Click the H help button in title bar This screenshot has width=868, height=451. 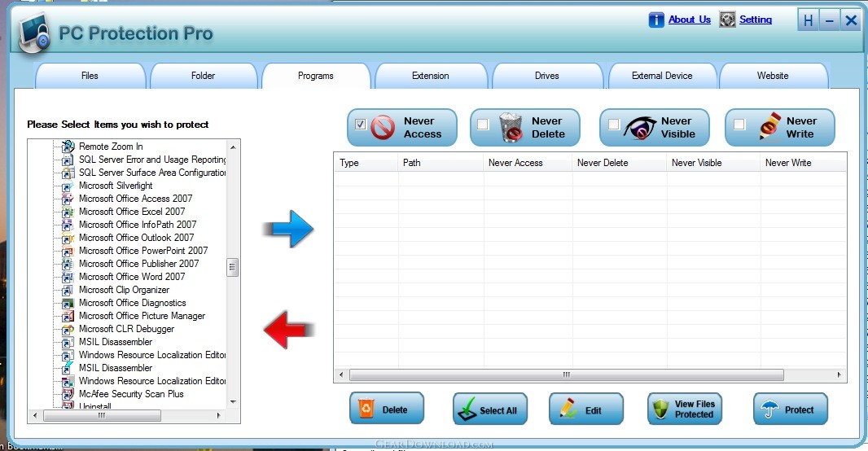pos(809,21)
